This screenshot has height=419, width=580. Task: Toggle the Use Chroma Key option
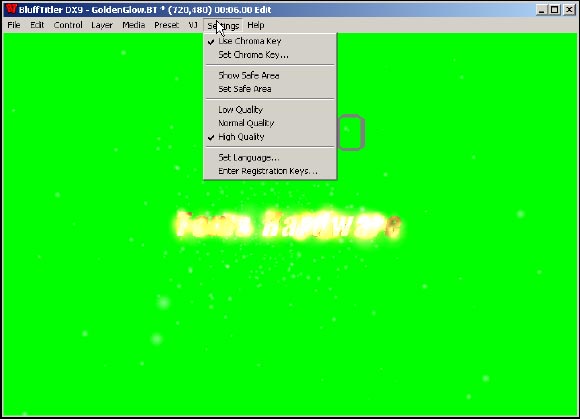(x=270, y=41)
